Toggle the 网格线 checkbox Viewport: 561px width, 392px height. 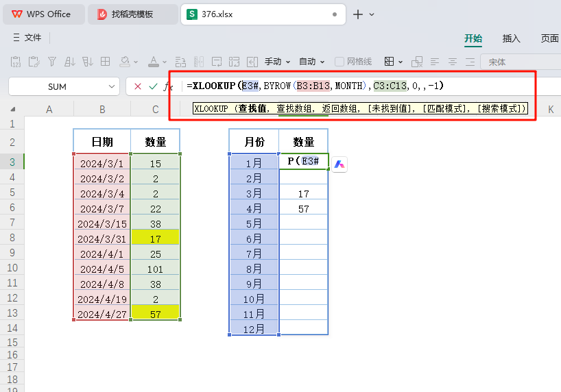click(339, 62)
